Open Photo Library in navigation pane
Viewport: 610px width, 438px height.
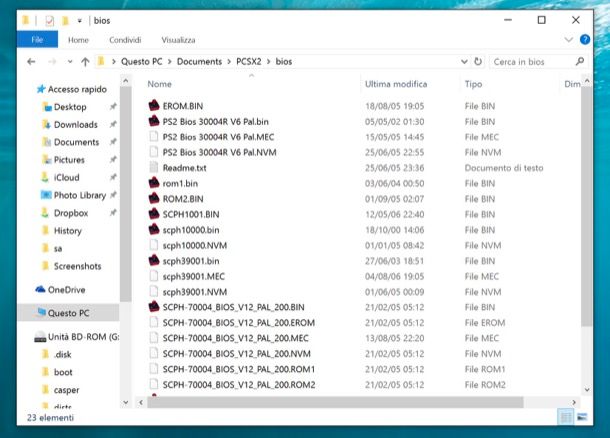pos(79,195)
